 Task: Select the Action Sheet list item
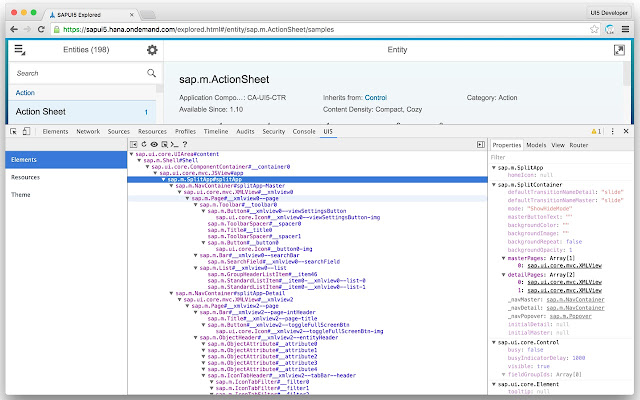coord(82,112)
